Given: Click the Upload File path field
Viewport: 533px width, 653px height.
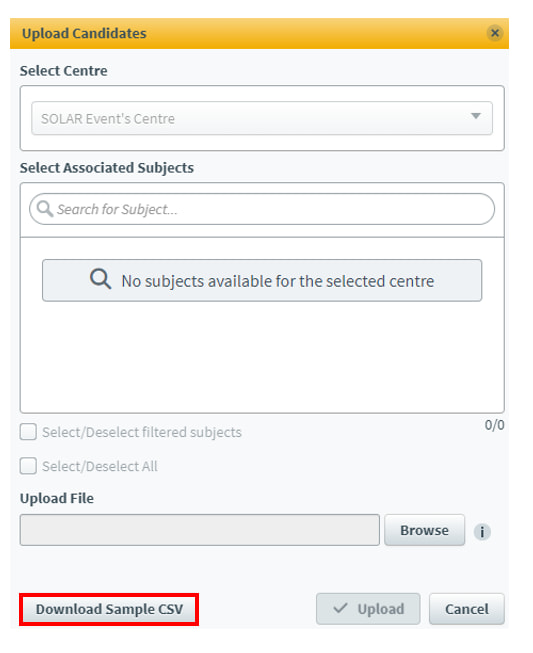Looking at the screenshot, I should pyautogui.click(x=199, y=530).
